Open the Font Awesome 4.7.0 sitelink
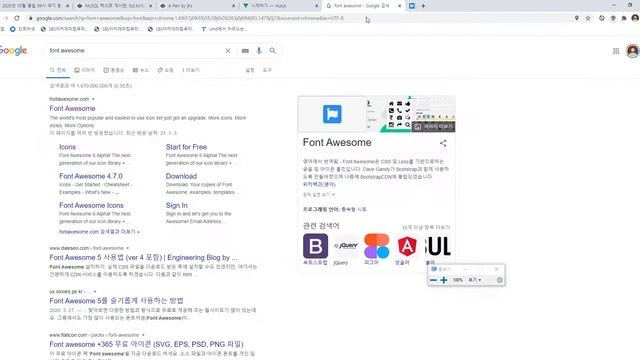 [x=91, y=176]
